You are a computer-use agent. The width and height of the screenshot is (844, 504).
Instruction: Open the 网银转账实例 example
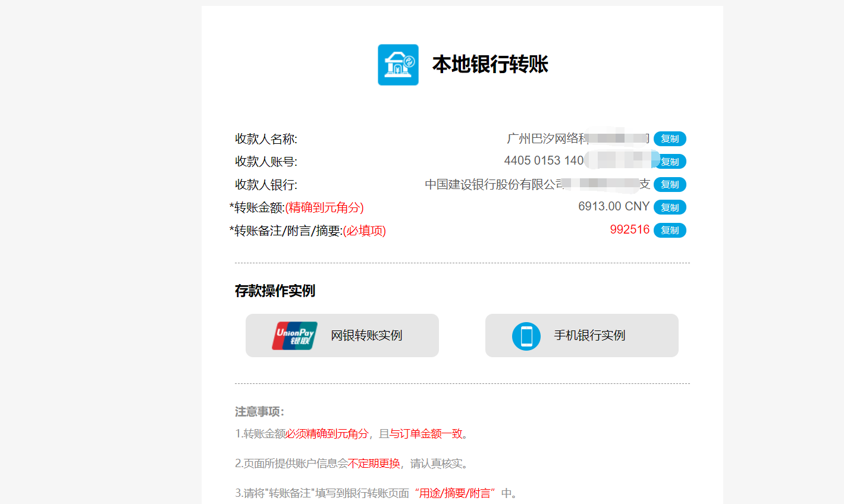click(366, 336)
